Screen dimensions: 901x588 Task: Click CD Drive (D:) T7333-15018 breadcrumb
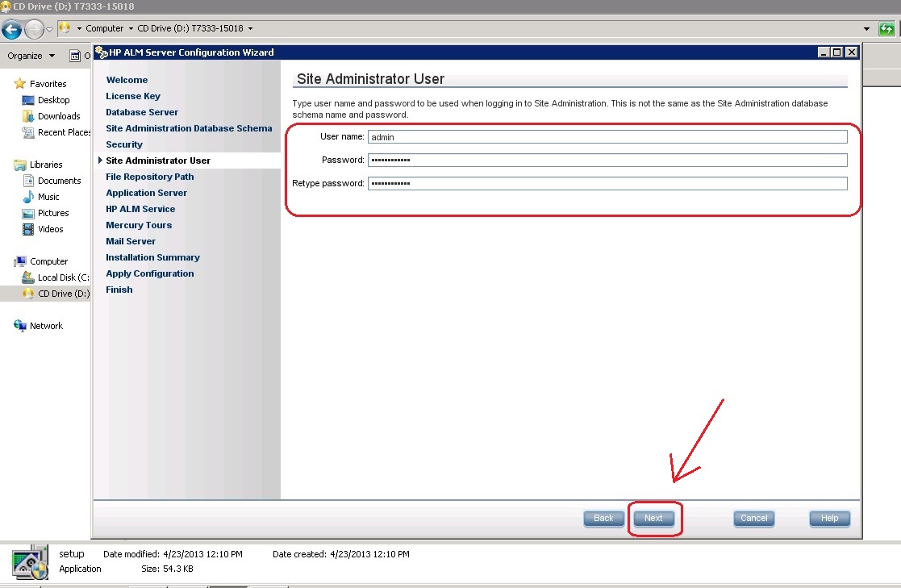(190, 28)
